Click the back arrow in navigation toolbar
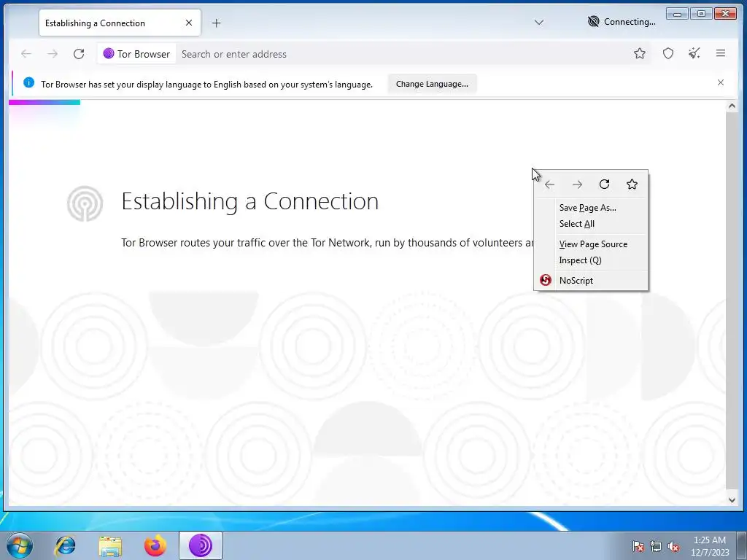The height and width of the screenshot is (560, 747). [x=26, y=54]
